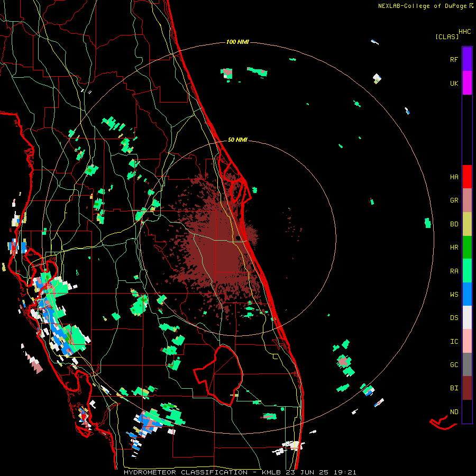Click the brown BI legend swatch
The width and height of the screenshot is (476, 476).
467,388
